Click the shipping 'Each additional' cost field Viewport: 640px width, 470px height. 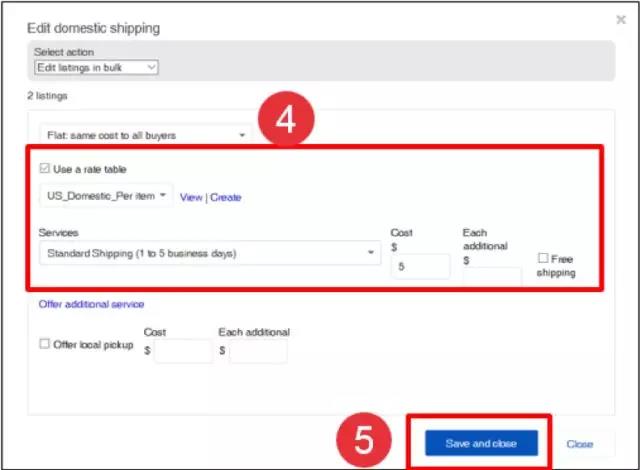click(x=492, y=276)
